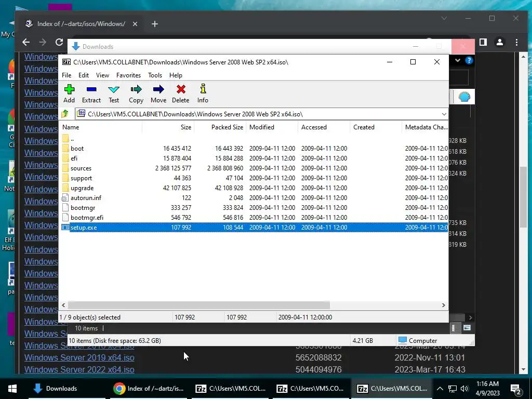Click the 7-Zip scroll right arrow
This screenshot has height=399, width=532.
pyautogui.click(x=444, y=305)
